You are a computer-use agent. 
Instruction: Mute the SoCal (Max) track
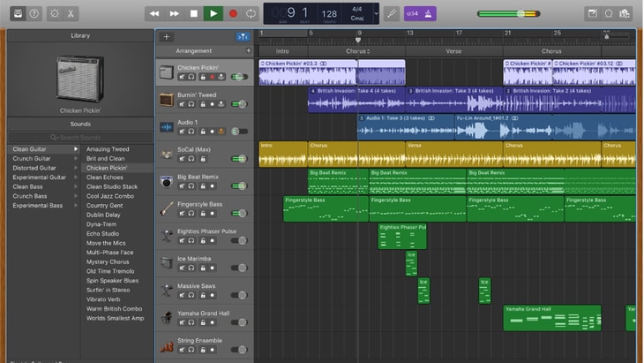(182, 159)
